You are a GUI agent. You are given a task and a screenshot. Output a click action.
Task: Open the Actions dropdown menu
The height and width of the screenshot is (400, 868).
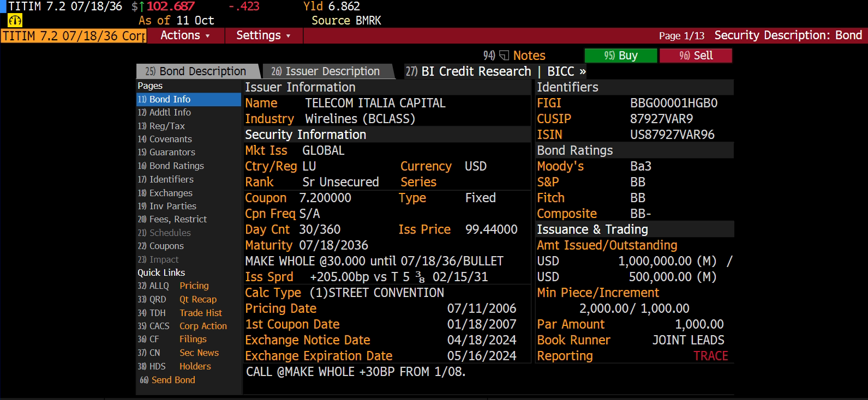185,35
